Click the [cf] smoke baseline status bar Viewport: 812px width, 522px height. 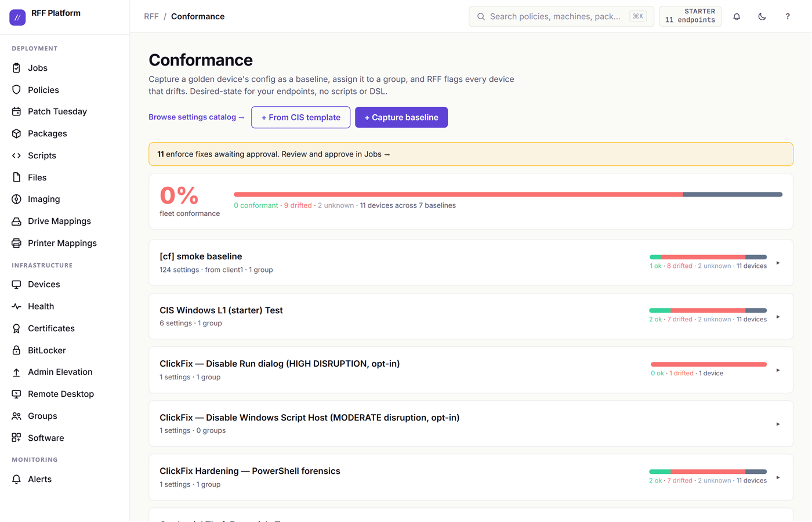708,257
